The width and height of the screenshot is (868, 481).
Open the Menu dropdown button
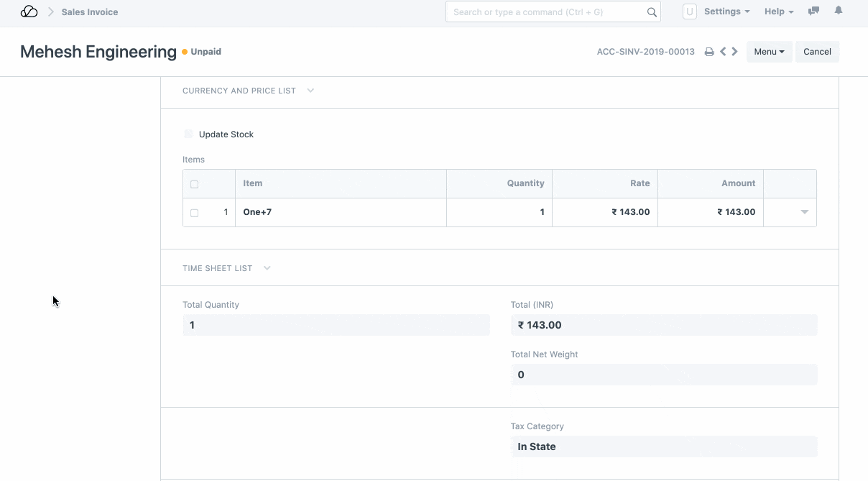[769, 52]
